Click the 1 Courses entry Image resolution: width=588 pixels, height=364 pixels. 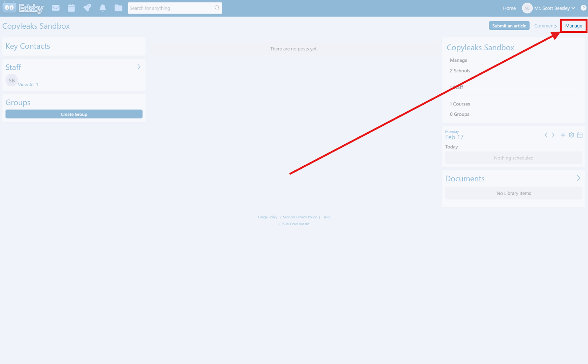pyautogui.click(x=460, y=104)
